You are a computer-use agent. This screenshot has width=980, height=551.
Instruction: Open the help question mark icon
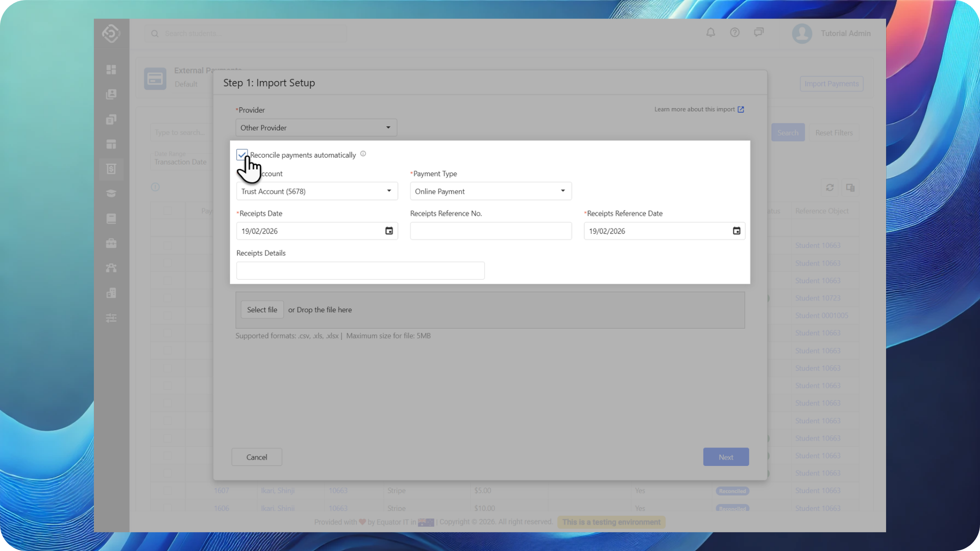tap(734, 33)
